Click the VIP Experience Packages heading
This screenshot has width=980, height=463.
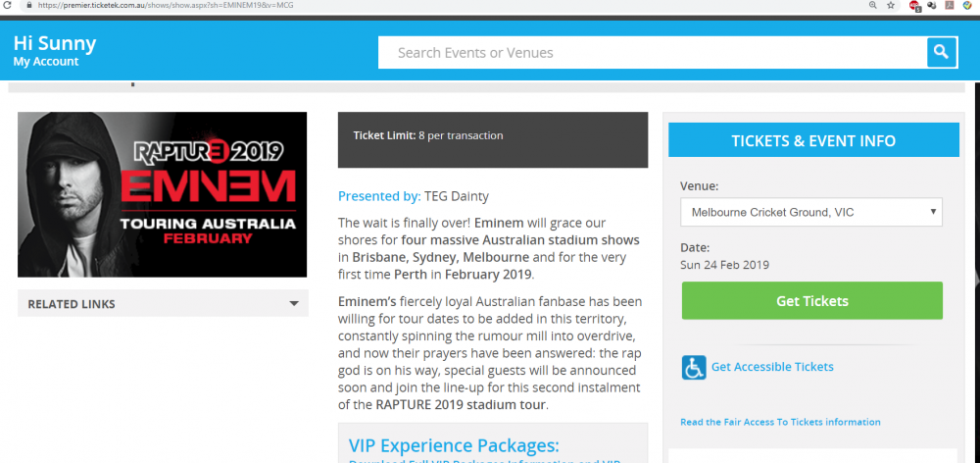click(455, 444)
